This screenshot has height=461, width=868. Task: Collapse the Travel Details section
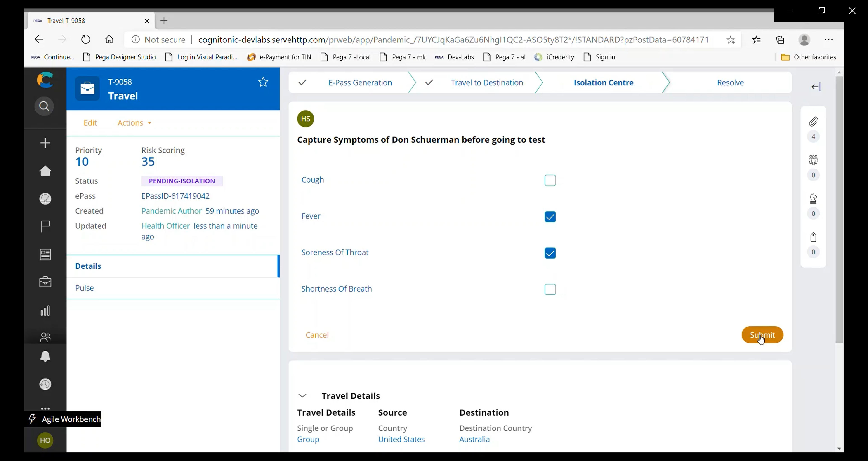[302, 396]
